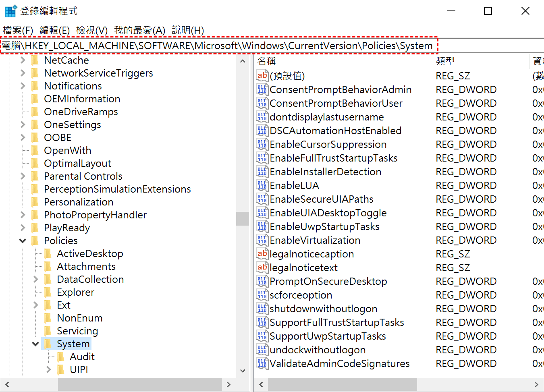The width and height of the screenshot is (544, 392).
Task: Click the tree pane horizontal scrollbar thumb
Action: click(x=140, y=385)
